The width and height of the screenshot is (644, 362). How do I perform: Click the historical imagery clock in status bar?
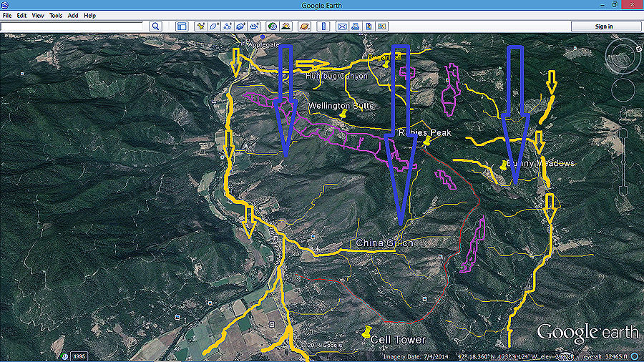click(64, 356)
